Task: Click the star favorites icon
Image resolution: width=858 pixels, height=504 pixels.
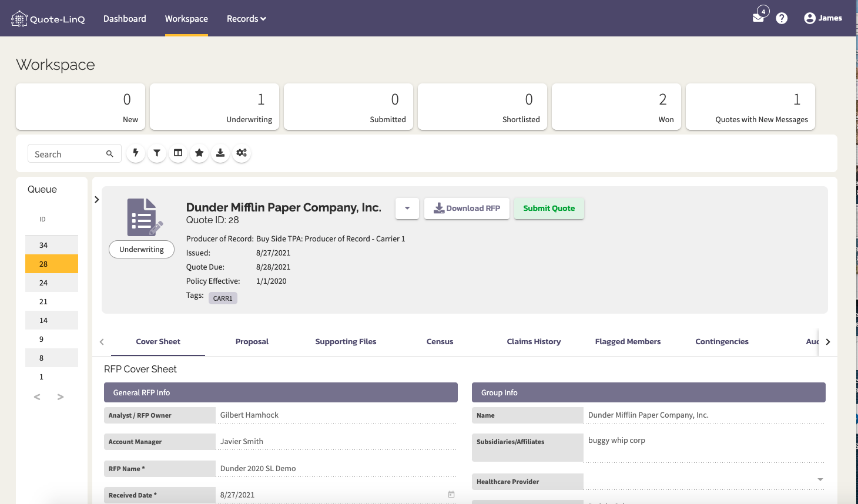Action: tap(199, 153)
